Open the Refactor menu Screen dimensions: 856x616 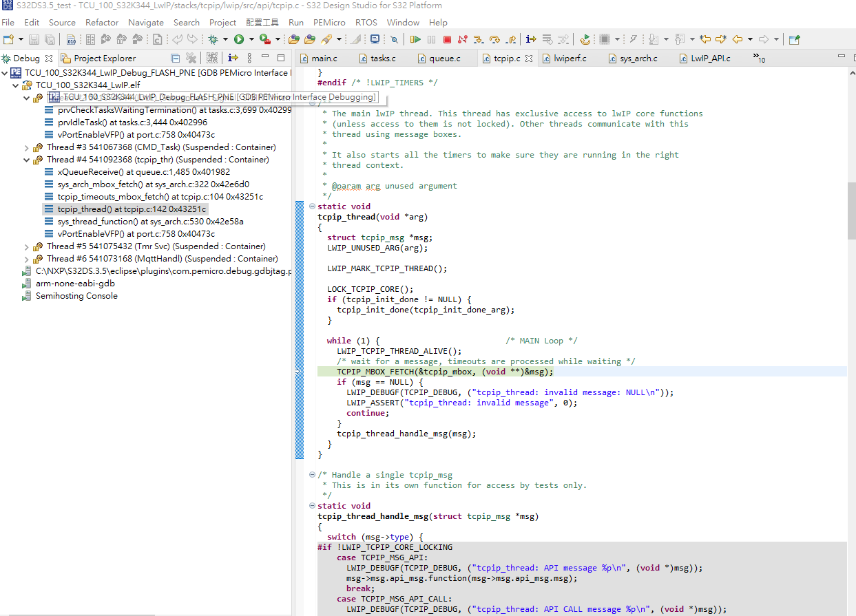click(102, 23)
